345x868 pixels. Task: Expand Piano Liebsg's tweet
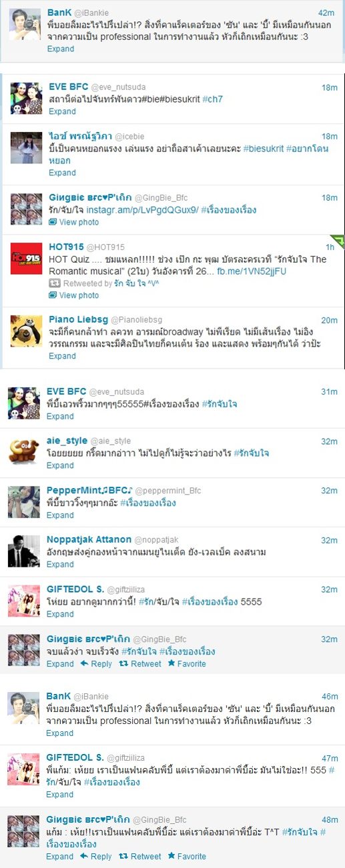pos(61,356)
